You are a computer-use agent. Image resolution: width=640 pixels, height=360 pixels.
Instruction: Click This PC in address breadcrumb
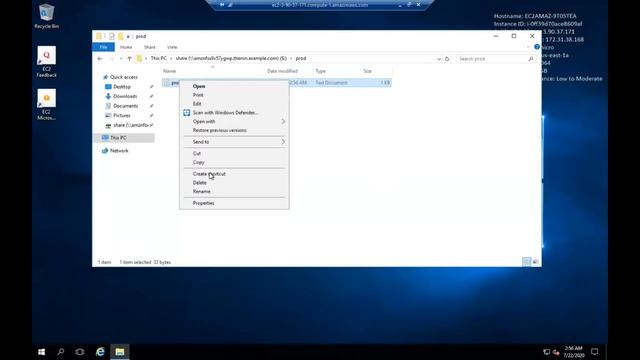pos(158,58)
